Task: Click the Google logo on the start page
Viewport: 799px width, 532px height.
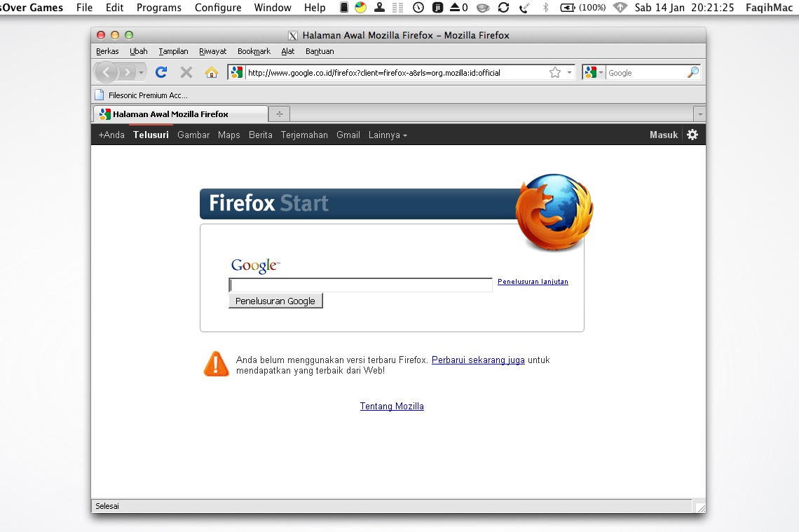Action: (x=255, y=266)
